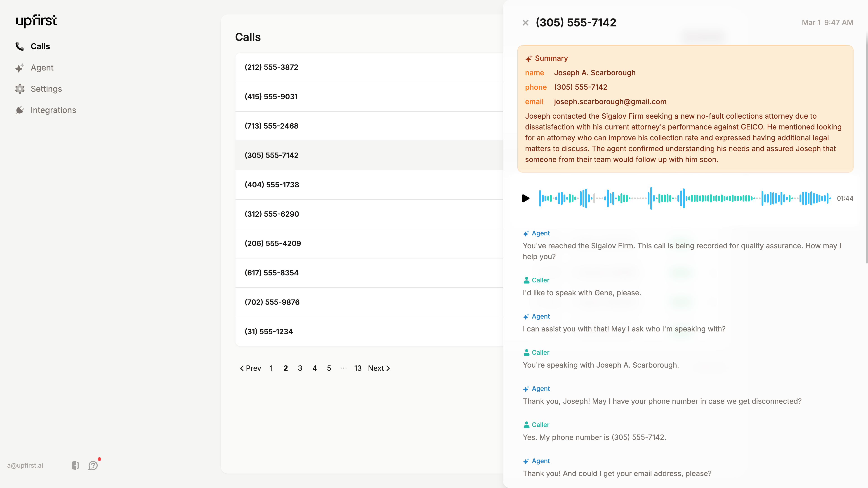Open Settings gear icon in sidebar
868x488 pixels.
(20, 89)
